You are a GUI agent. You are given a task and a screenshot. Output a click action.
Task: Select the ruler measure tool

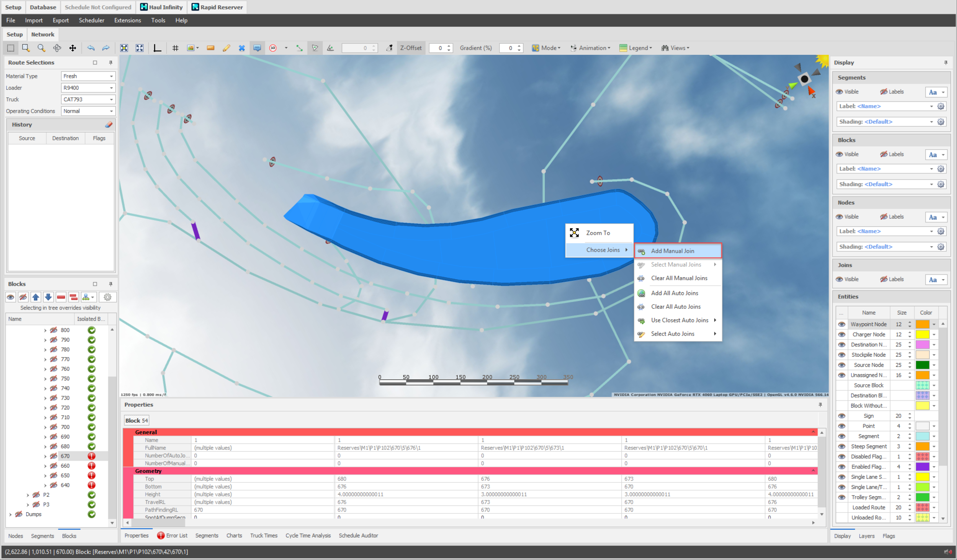[210, 48]
